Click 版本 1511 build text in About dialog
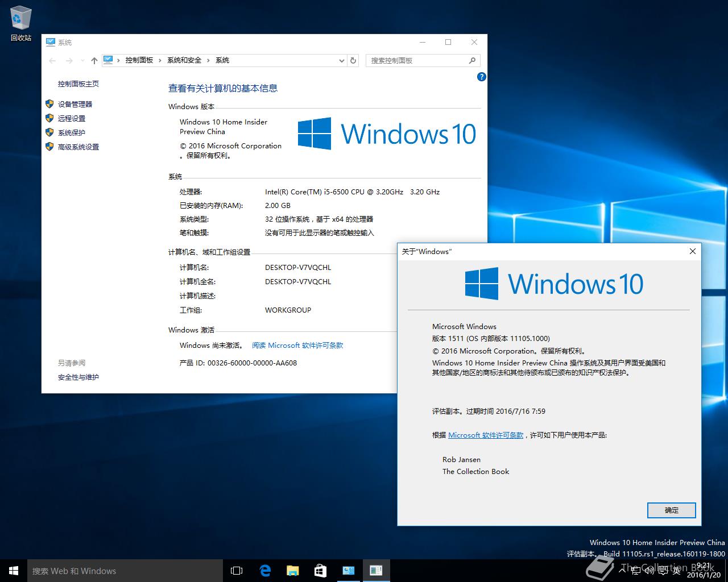 491,339
